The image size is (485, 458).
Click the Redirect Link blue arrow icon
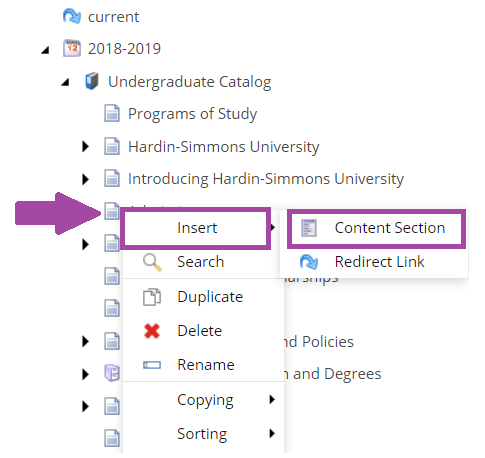[309, 262]
